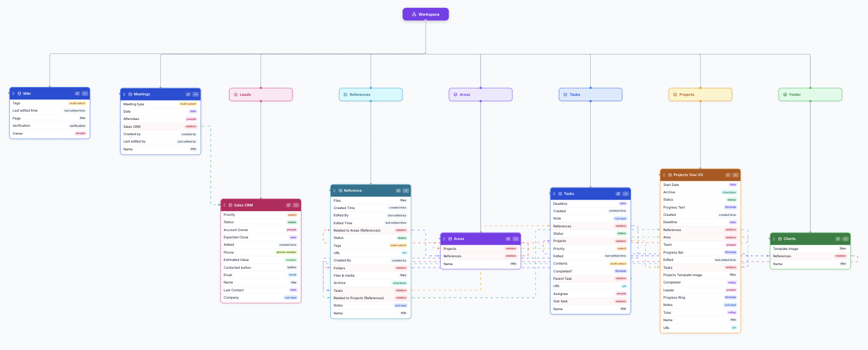Click the Sub-task row in Tasks card
868x350 pixels.
click(x=590, y=301)
